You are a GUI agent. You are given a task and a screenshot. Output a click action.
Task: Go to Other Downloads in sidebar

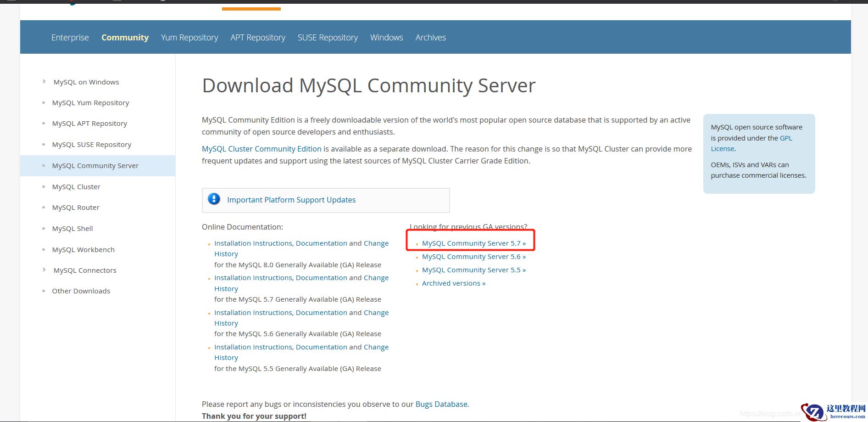[81, 291]
